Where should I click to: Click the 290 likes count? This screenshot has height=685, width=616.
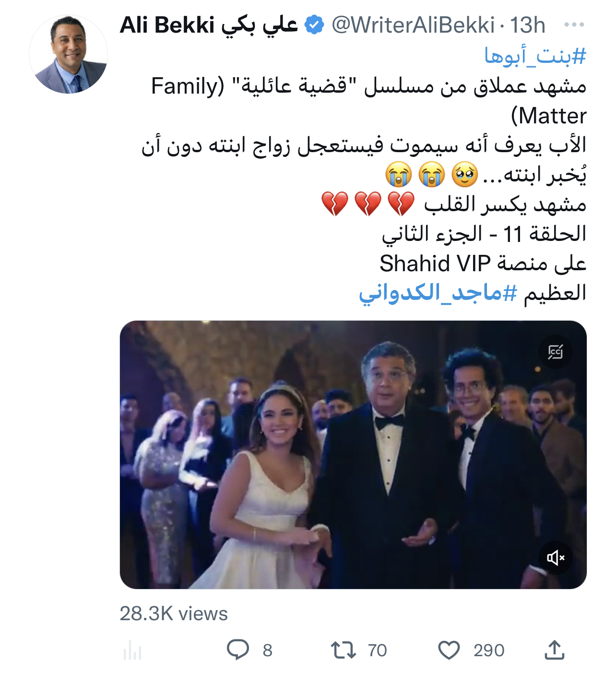[489, 650]
